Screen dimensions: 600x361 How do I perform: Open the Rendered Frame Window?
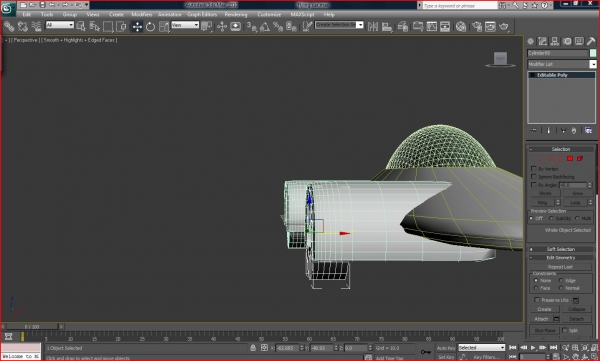(x=490, y=26)
